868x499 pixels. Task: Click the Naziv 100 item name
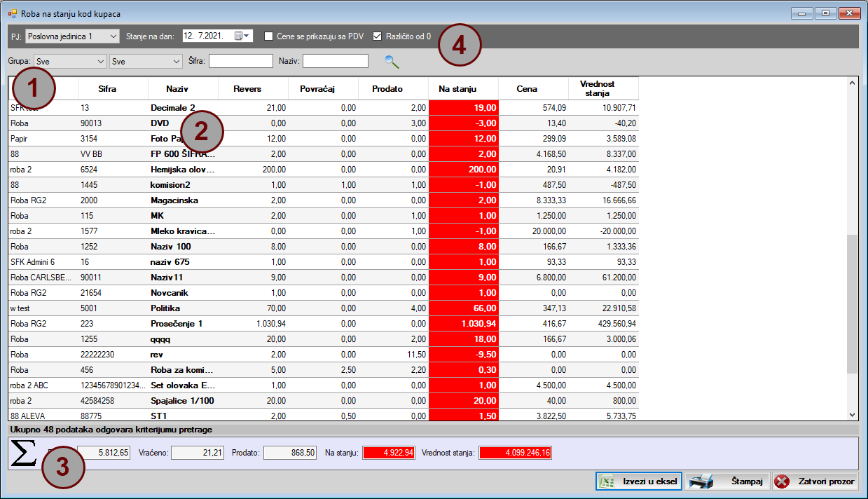click(x=171, y=247)
